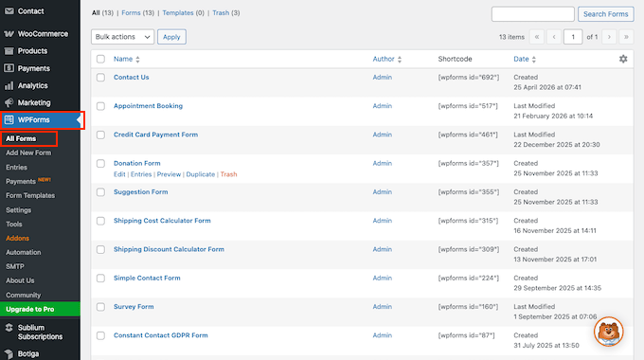
Task: Open the WPForms bear mascot help bubble
Action: (x=609, y=332)
